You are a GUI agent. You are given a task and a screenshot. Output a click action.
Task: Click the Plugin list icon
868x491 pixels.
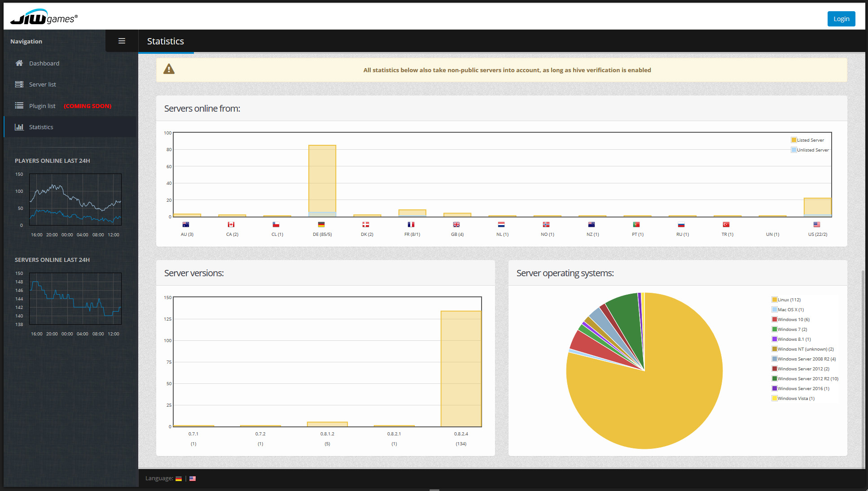(x=19, y=106)
